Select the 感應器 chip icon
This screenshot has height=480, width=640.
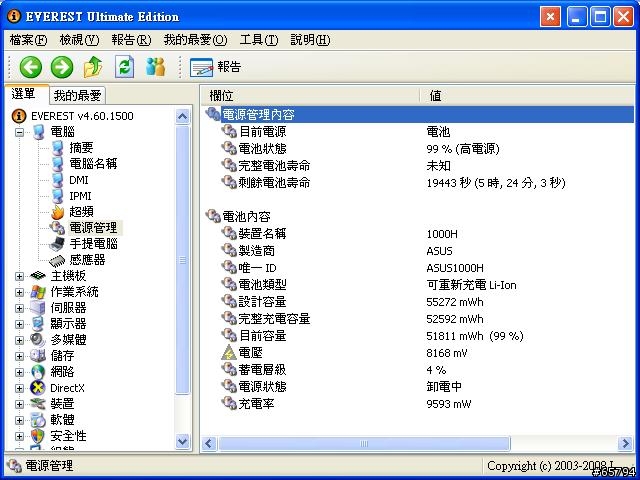tap(57, 260)
